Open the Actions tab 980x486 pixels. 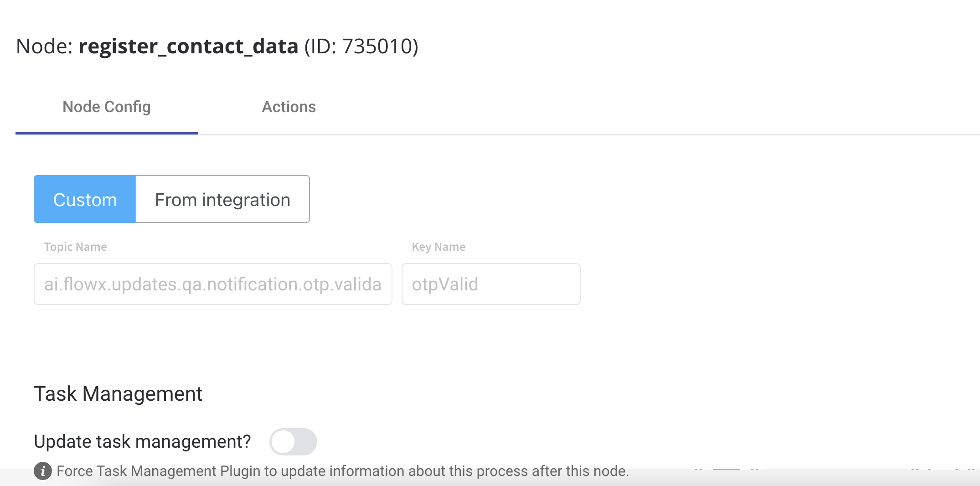click(x=289, y=107)
